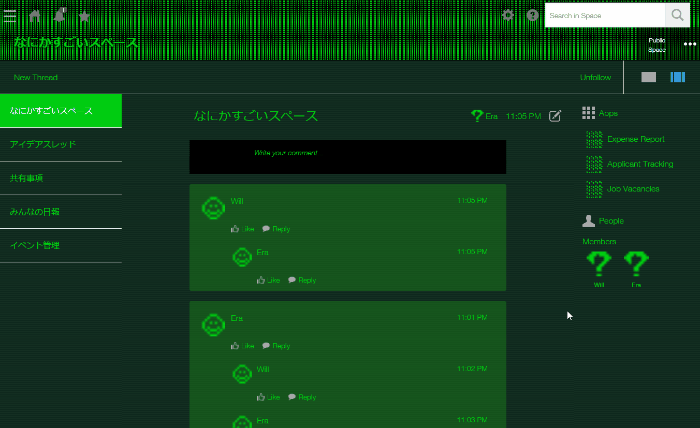Create a New Thread
Viewport: 700px width, 428px height.
coord(36,77)
